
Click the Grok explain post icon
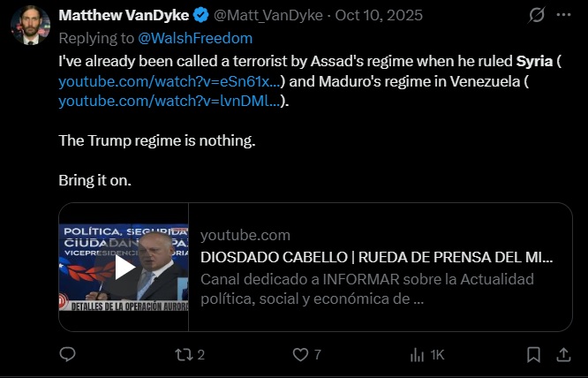[536, 16]
